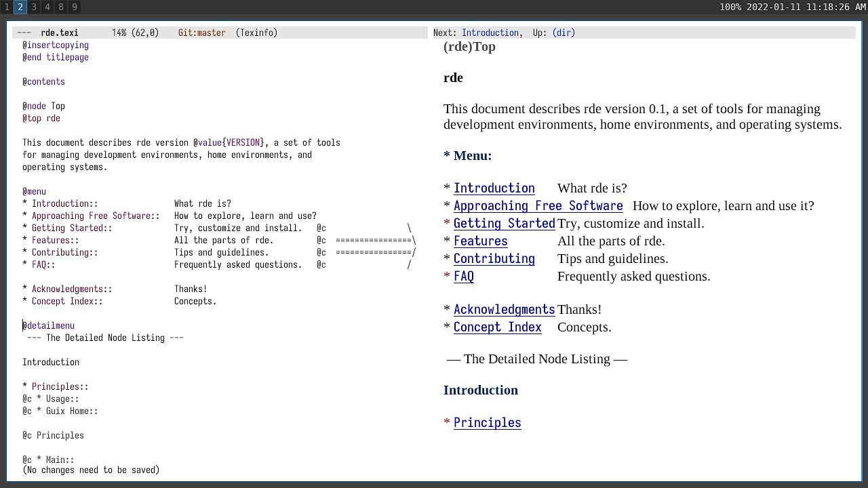
Task: Click the "* Menu:" heading in the Info pane
Action: pyautogui.click(x=468, y=156)
